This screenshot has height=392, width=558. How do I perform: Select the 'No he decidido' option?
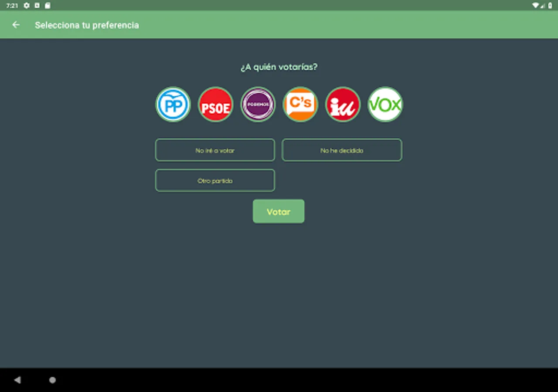[342, 150]
